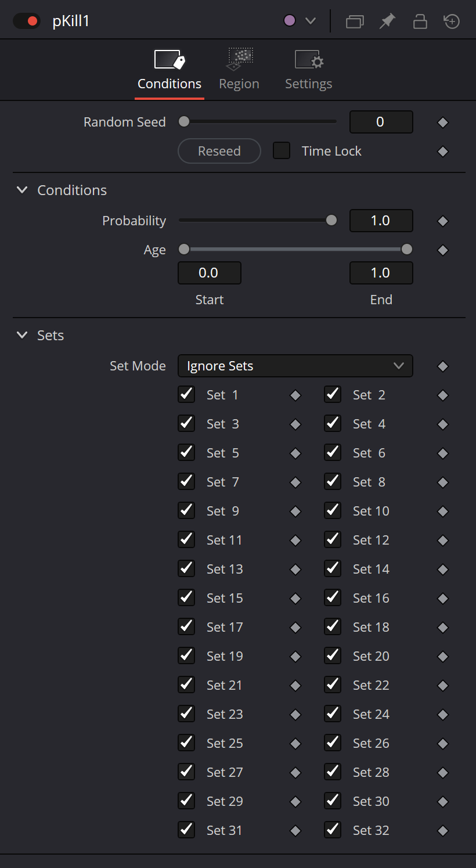Add keyframe for Age
Viewport: 476px width, 868px height.
(443, 250)
